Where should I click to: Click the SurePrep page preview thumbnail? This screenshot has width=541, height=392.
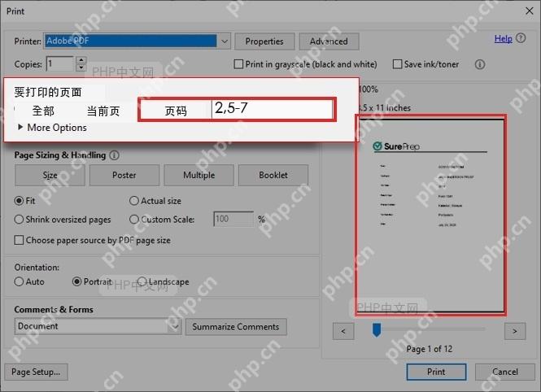430,216
